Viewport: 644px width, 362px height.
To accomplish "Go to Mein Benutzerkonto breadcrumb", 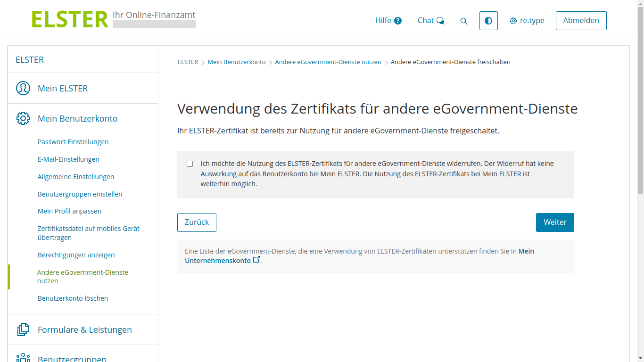I will (x=237, y=62).
